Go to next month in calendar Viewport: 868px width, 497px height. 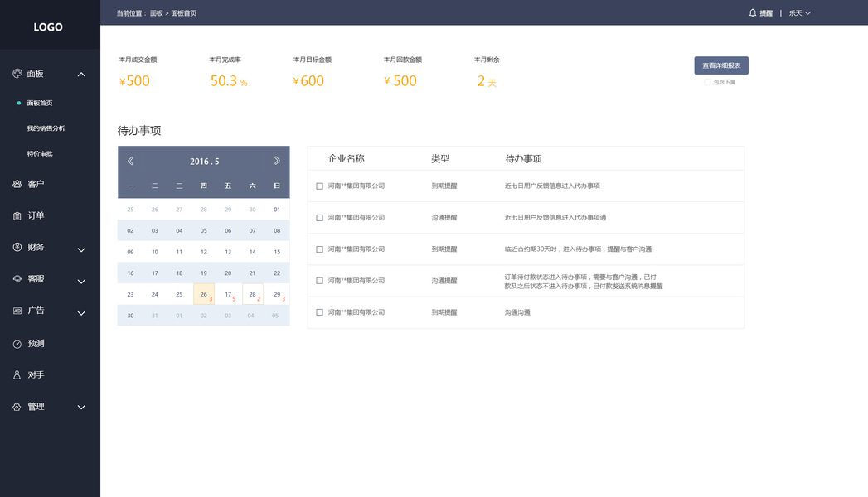click(277, 161)
